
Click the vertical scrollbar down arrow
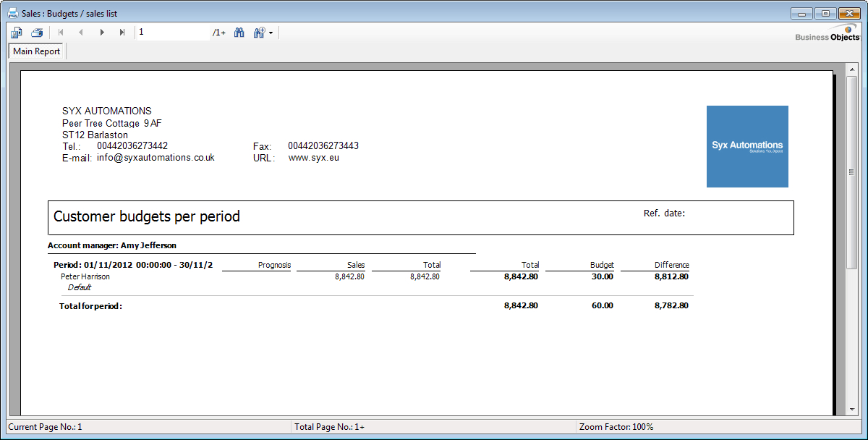[852, 410]
